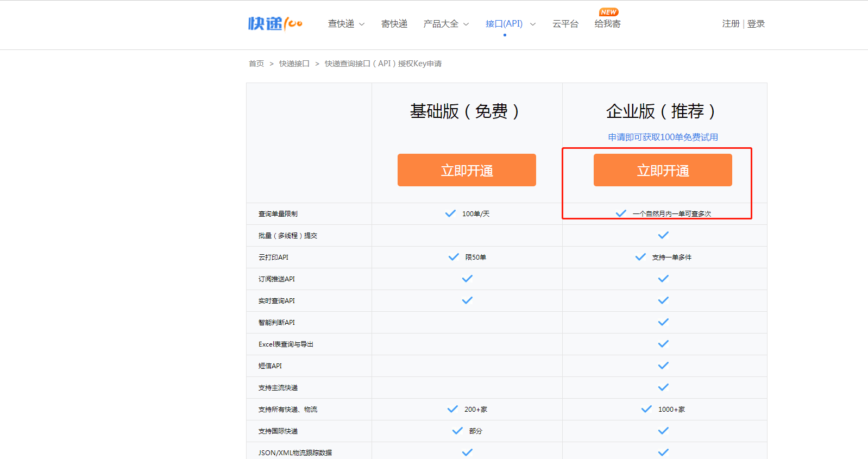Image resolution: width=868 pixels, height=459 pixels.
Task: Click the 注册 link
Action: click(731, 24)
